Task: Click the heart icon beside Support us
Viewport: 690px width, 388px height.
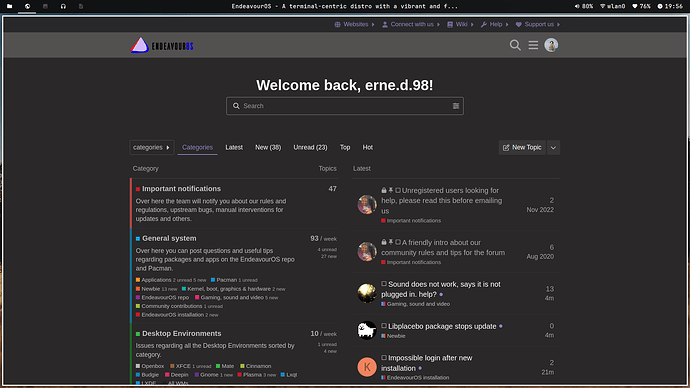Action: point(518,25)
